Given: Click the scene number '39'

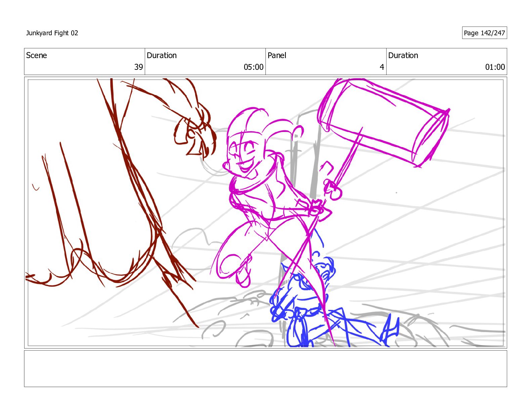Looking at the screenshot, I should pos(138,67).
